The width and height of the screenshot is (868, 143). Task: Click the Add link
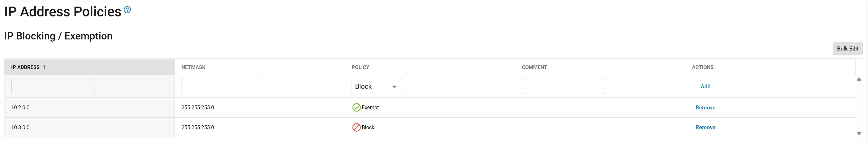705,87
